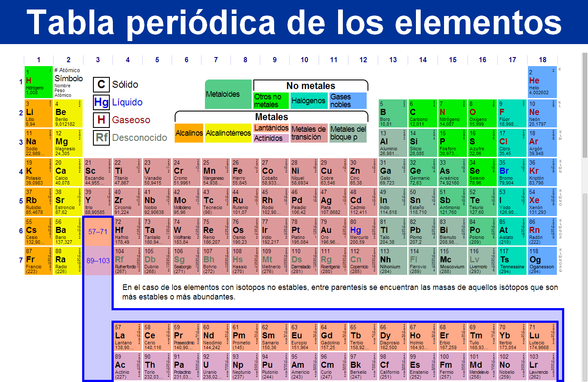The width and height of the screenshot is (588, 382).
Task: Select the Hidrógeno (H) element cell
Action: point(38,82)
